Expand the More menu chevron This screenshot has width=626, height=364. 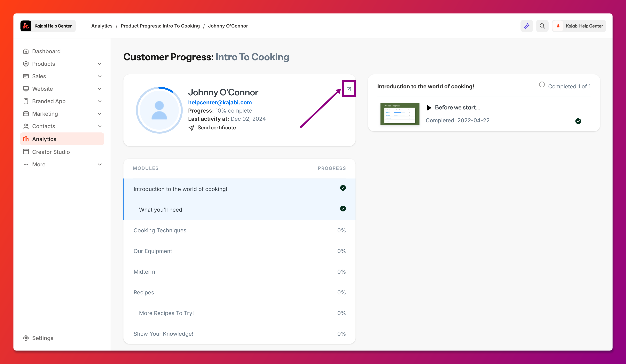[100, 164]
